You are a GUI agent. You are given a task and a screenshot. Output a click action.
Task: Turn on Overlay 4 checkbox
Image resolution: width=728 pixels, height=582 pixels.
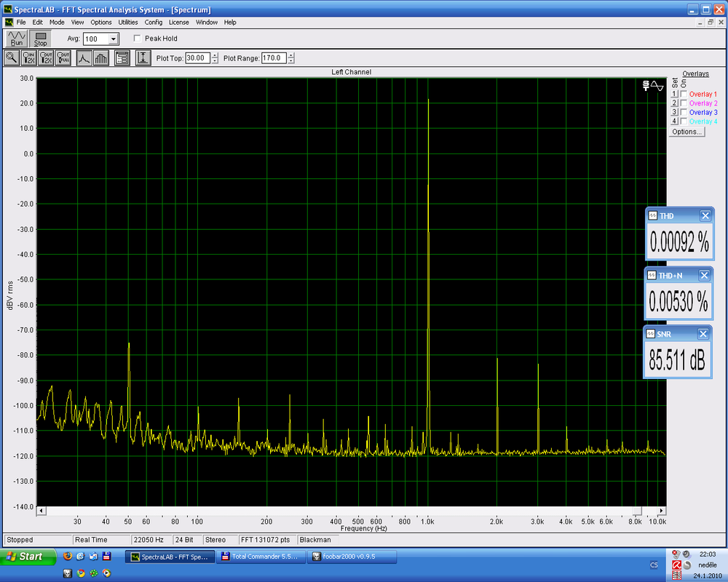[684, 121]
